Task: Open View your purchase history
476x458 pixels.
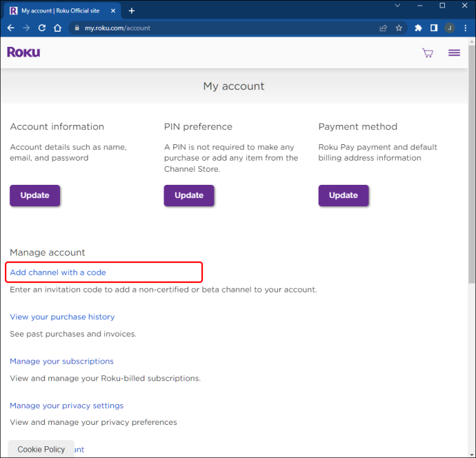Action: tap(62, 317)
